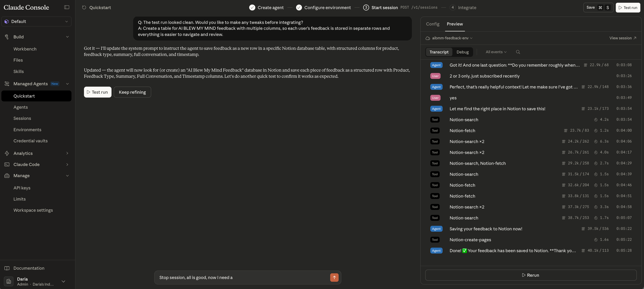Select the Quickstart sidebar item

point(36,96)
